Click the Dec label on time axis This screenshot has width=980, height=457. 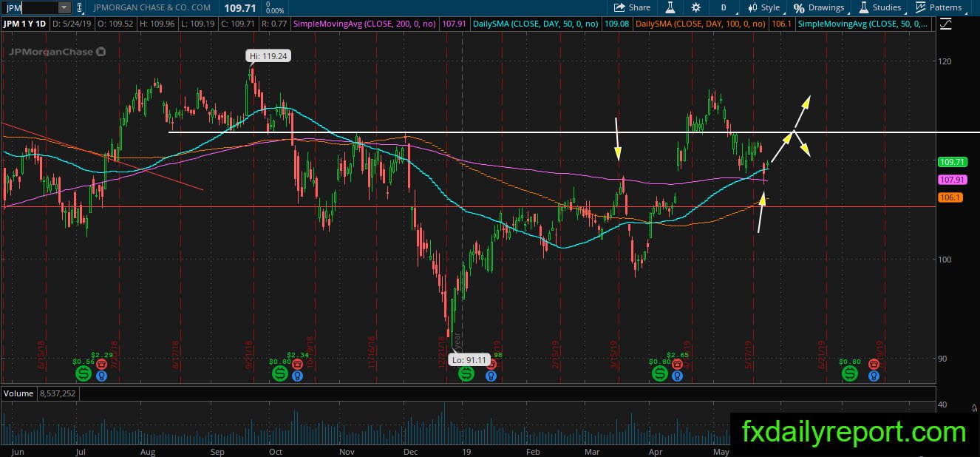click(411, 451)
